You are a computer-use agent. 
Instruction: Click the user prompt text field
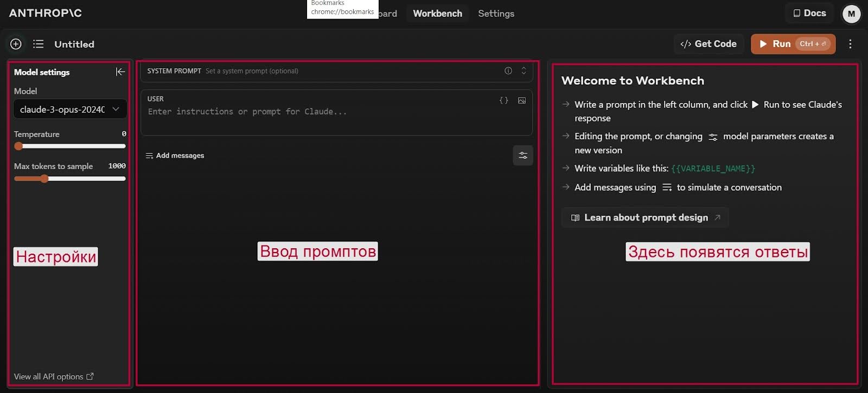coord(336,112)
